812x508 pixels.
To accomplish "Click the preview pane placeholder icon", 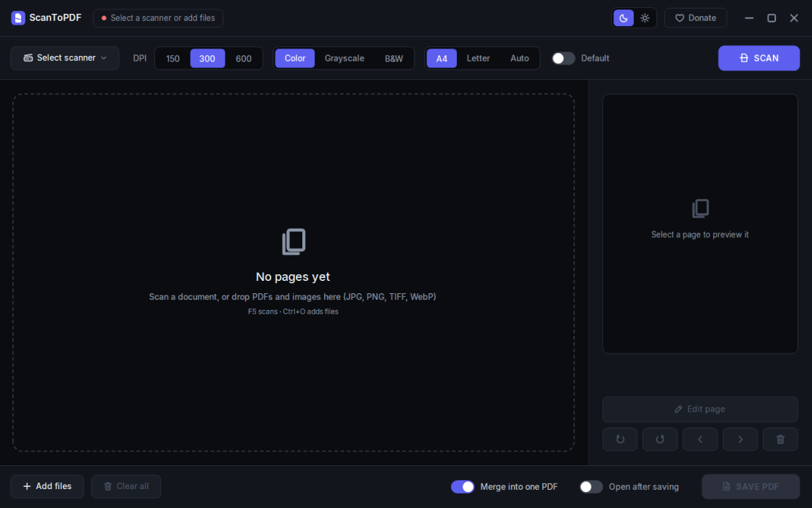I will 700,208.
